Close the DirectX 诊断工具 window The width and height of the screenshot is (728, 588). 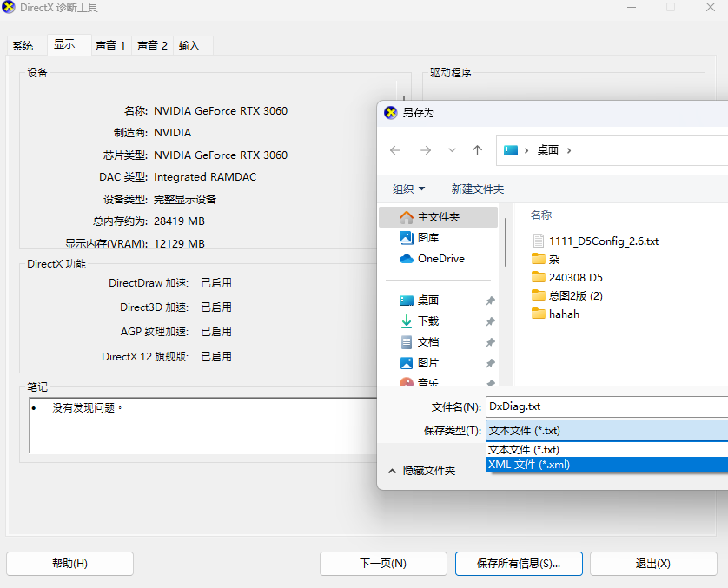coord(711,7)
